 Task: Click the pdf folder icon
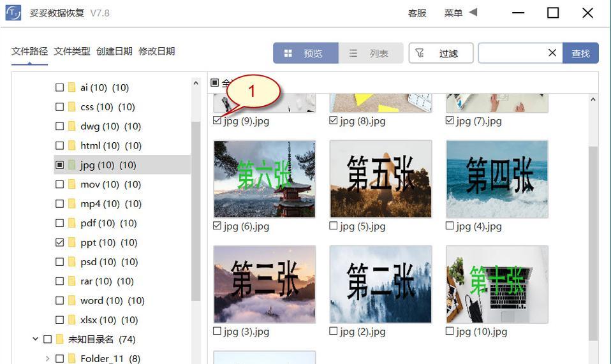71,223
